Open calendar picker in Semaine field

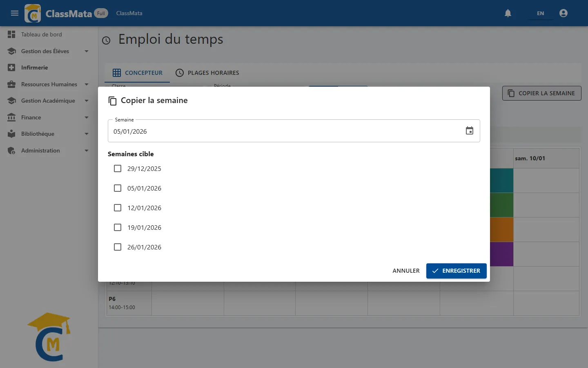(x=470, y=131)
